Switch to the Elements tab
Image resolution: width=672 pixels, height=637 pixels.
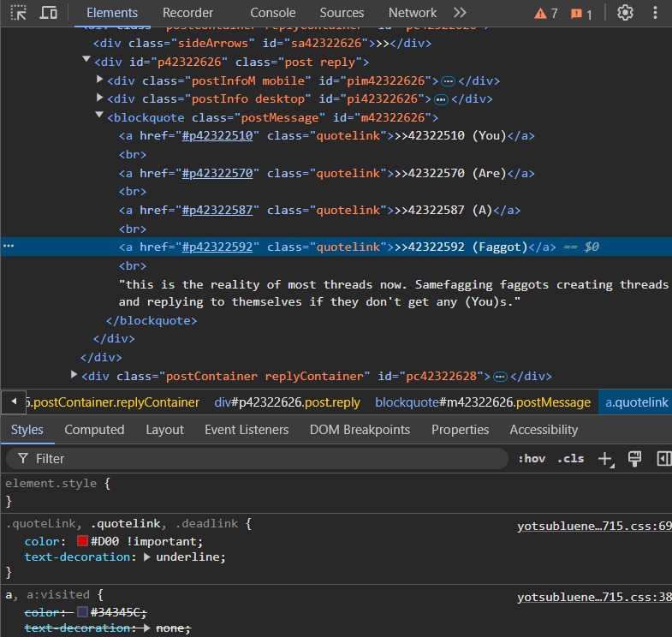point(112,13)
